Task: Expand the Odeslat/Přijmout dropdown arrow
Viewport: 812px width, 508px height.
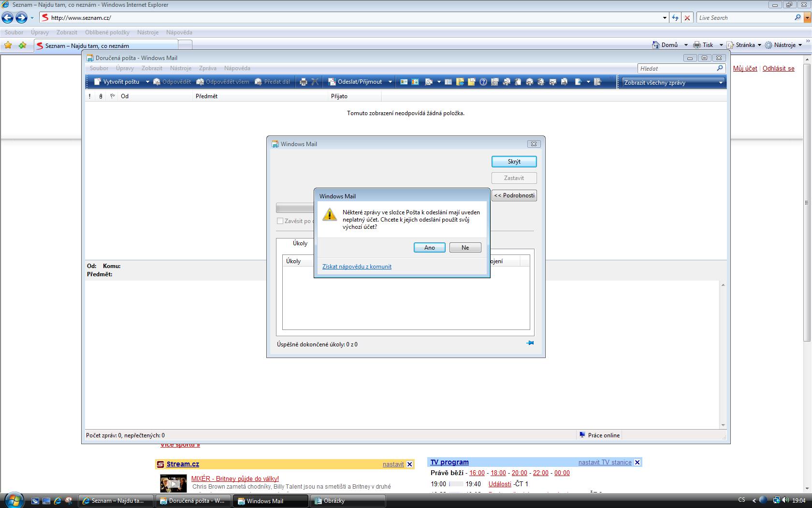Action: (x=390, y=82)
